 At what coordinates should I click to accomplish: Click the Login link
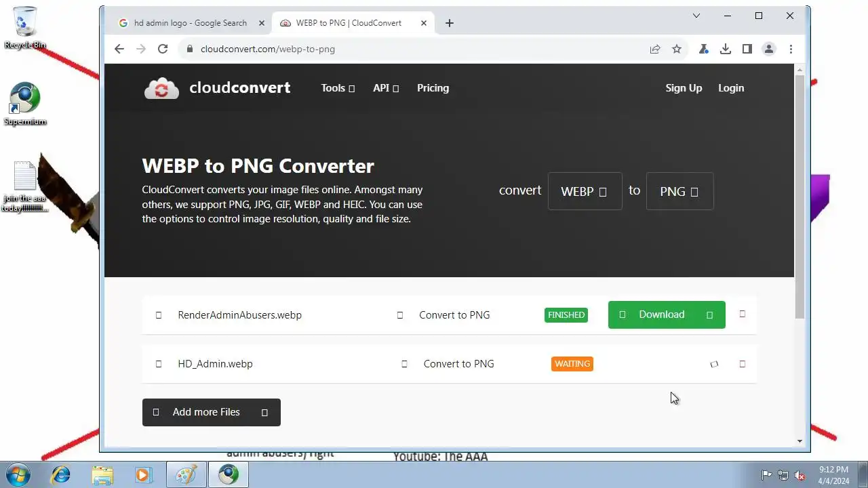[x=731, y=88]
